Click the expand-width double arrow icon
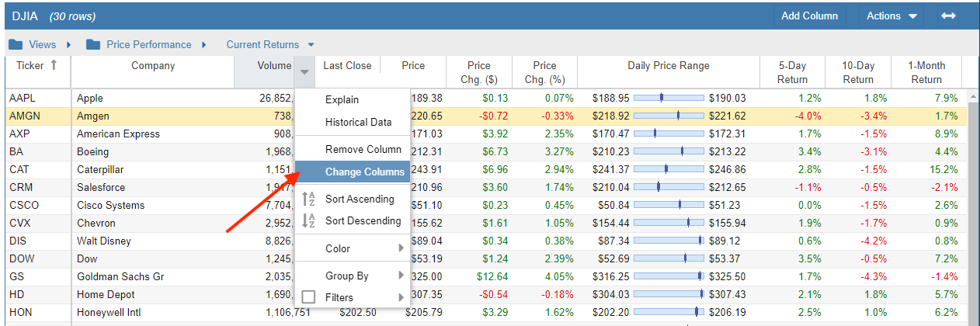 pyautogui.click(x=948, y=16)
